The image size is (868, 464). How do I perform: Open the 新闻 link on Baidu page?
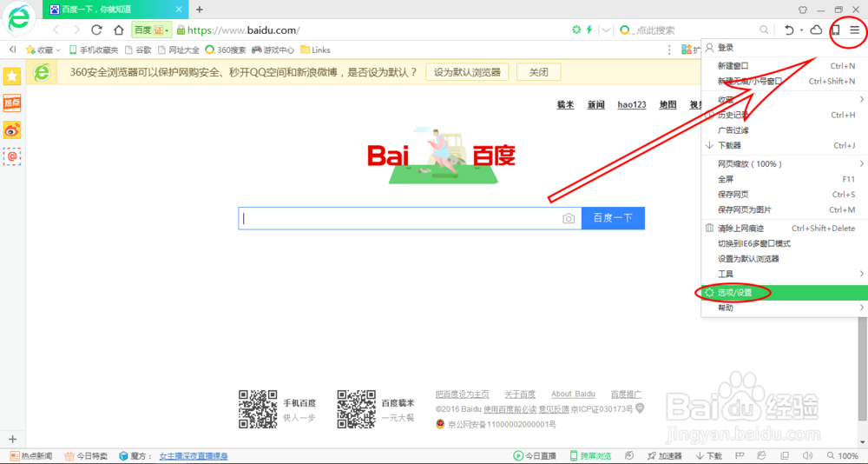596,105
